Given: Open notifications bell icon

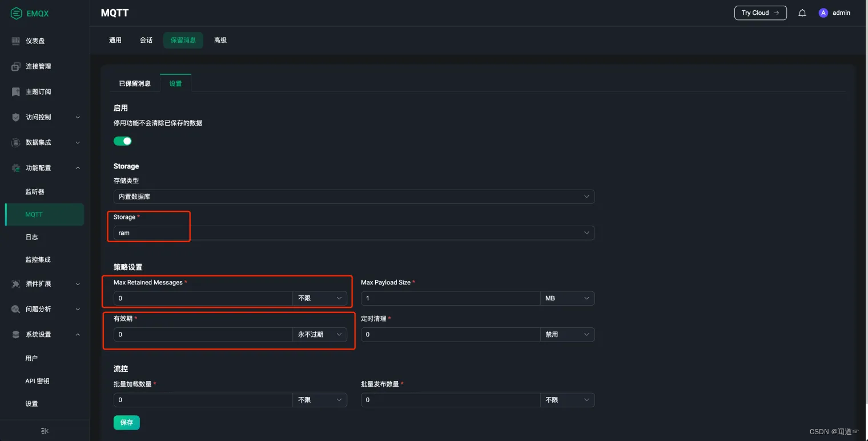Looking at the screenshot, I should [802, 13].
